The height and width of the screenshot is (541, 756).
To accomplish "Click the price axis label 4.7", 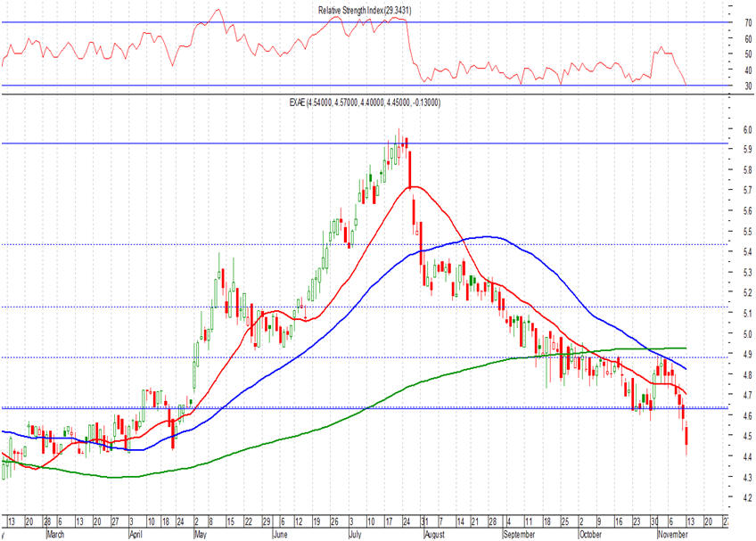I will pos(747,395).
